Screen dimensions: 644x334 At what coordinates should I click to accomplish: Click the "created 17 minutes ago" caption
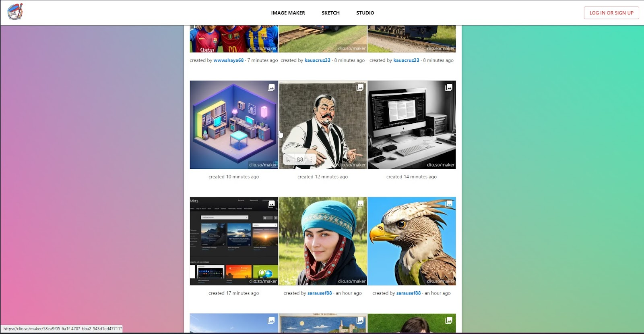coord(234,293)
